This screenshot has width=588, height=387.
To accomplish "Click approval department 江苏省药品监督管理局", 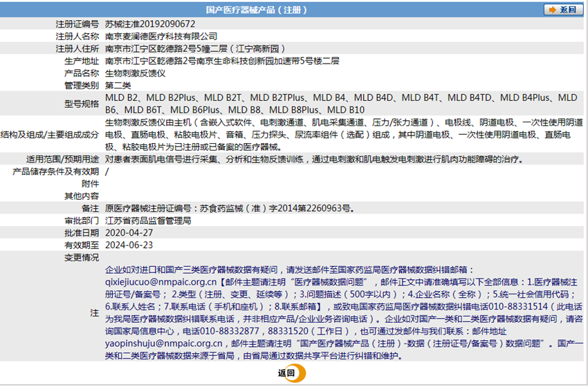I will click(x=148, y=220).
